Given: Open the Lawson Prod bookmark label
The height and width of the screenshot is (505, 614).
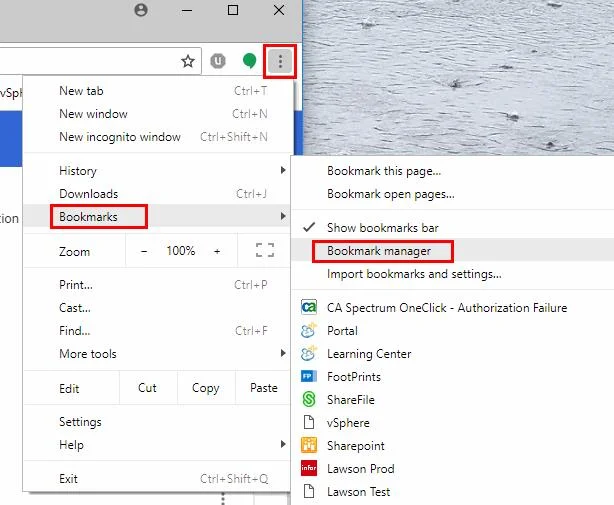Looking at the screenshot, I should pyautogui.click(x=361, y=469).
